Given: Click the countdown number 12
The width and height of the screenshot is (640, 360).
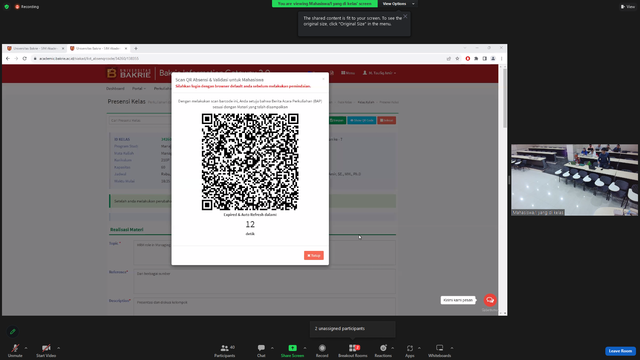Looking at the screenshot, I should tap(250, 224).
